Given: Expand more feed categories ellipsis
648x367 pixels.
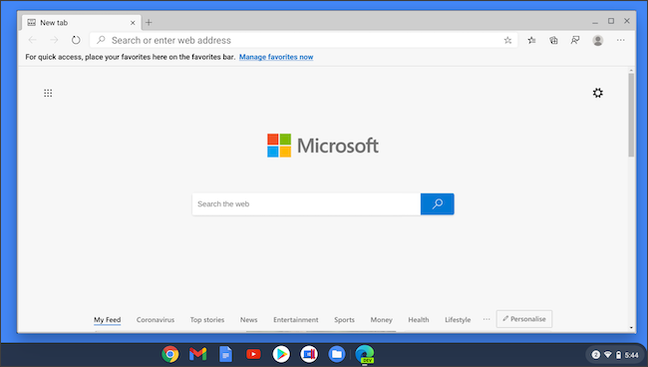Looking at the screenshot, I should 486,319.
